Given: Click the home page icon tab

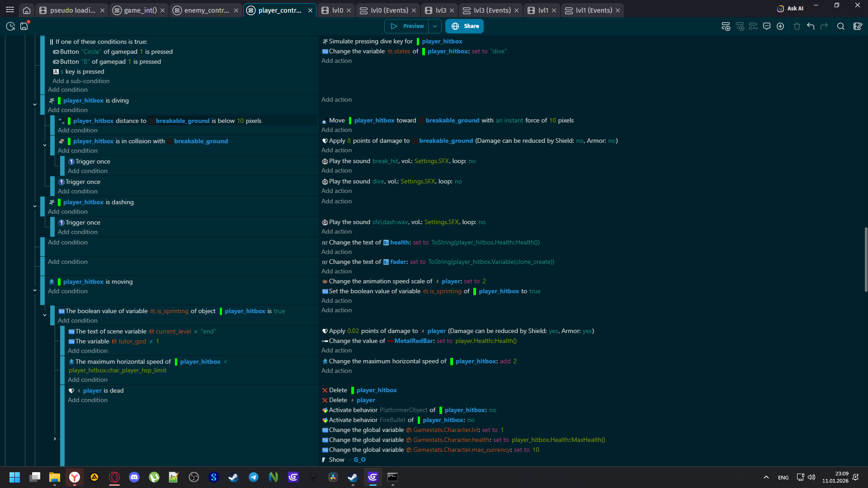Looking at the screenshot, I should [x=27, y=10].
